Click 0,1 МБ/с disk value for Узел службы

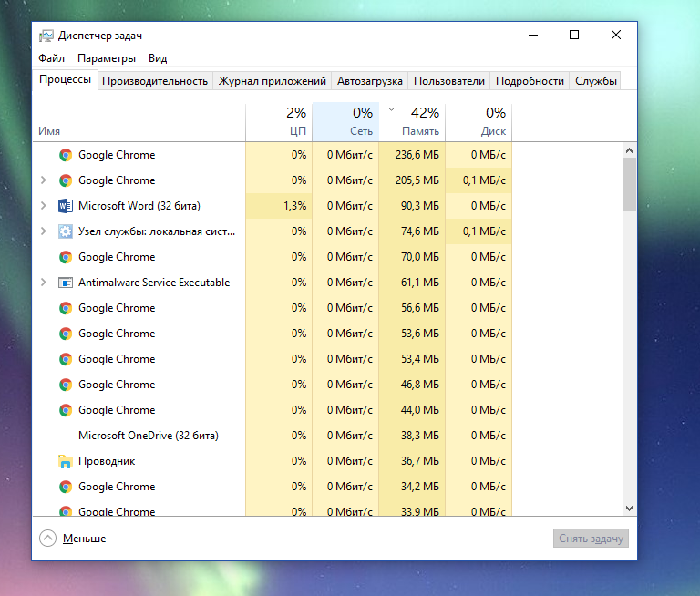[x=484, y=231]
